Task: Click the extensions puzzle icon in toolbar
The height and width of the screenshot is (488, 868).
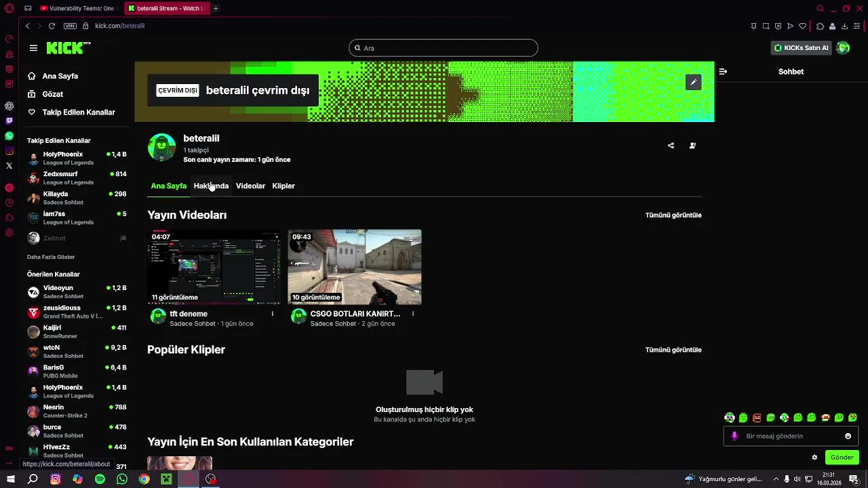Action: (x=820, y=26)
